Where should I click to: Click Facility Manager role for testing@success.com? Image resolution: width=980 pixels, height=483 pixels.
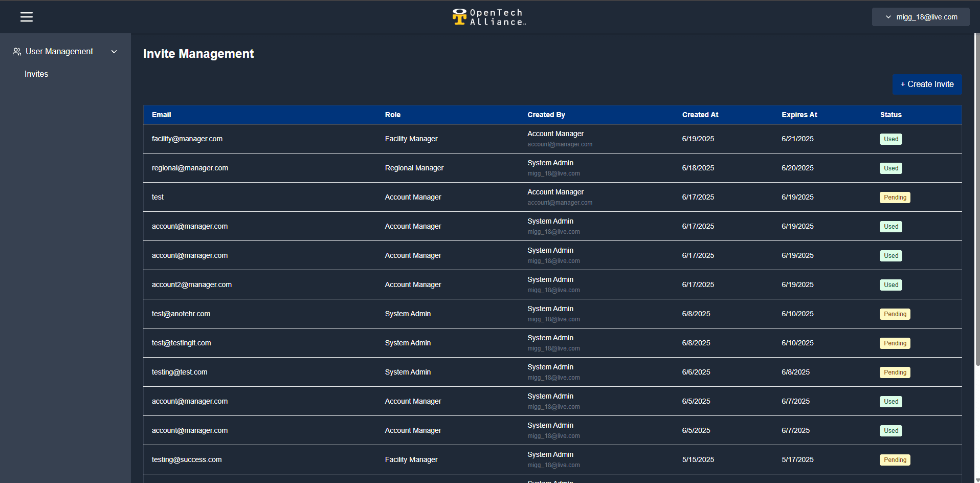point(411,459)
